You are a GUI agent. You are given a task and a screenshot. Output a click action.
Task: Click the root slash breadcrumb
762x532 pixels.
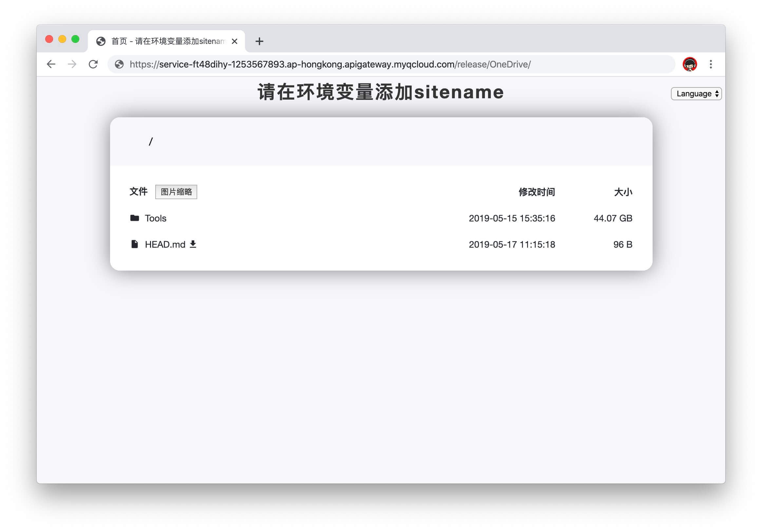(x=151, y=142)
